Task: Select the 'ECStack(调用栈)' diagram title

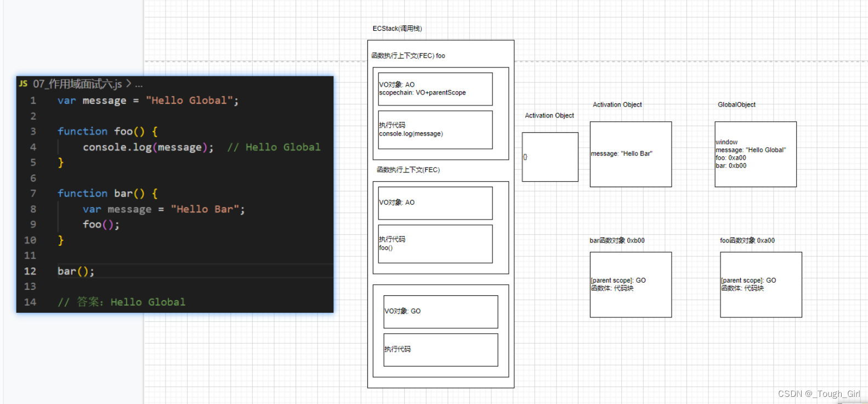Action: coord(398,29)
